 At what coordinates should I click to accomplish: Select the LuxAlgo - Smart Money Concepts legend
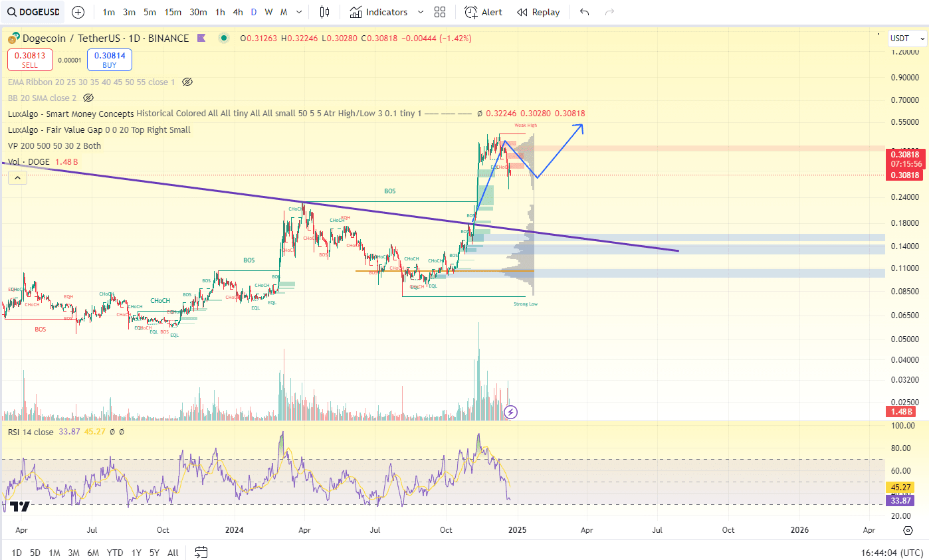[x=71, y=114]
